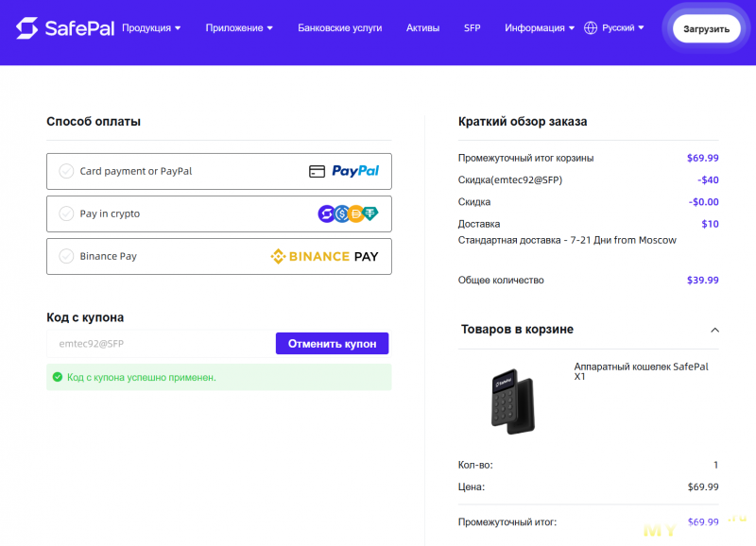This screenshot has height=546, width=756.
Task: Open the Приложение dropdown menu
Action: click(x=239, y=28)
